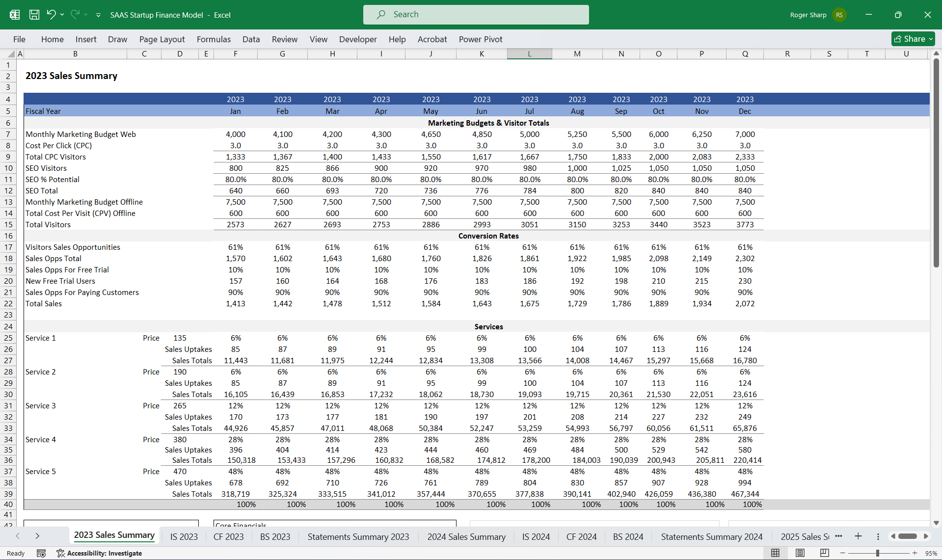Switch to Normal view icon

point(775,553)
